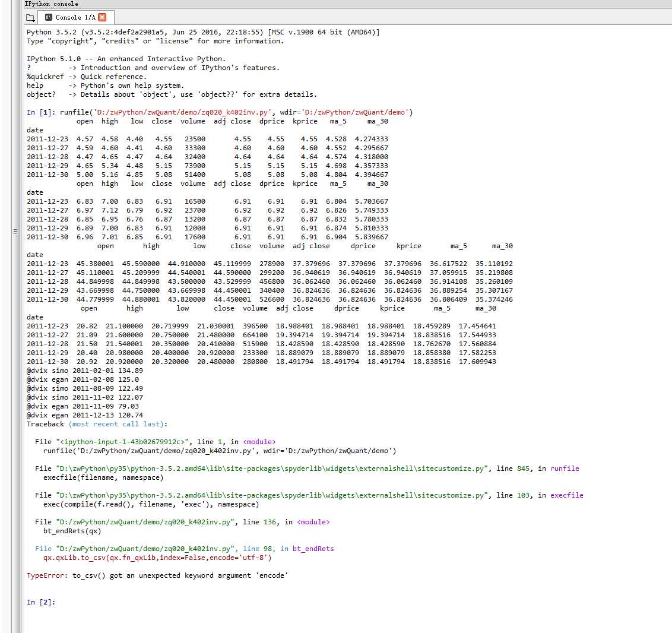The height and width of the screenshot is (633, 672).
Task: Click the 'Traceback (most recent call last):' line
Action: coord(97,424)
